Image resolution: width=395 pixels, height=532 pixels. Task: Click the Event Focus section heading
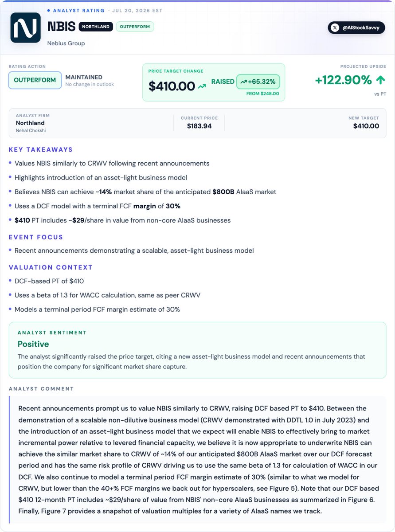click(36, 237)
